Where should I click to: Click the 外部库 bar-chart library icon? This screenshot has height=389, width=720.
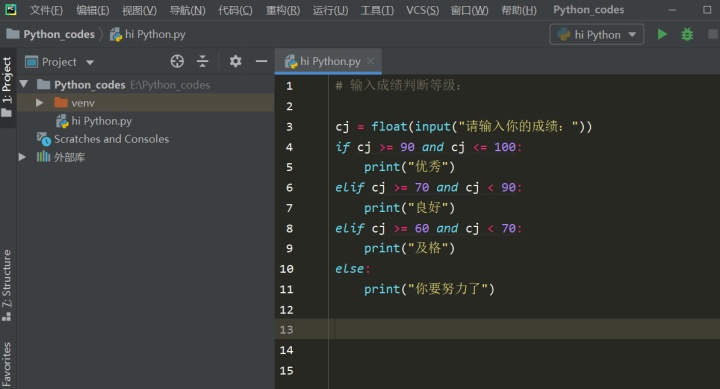(x=43, y=157)
